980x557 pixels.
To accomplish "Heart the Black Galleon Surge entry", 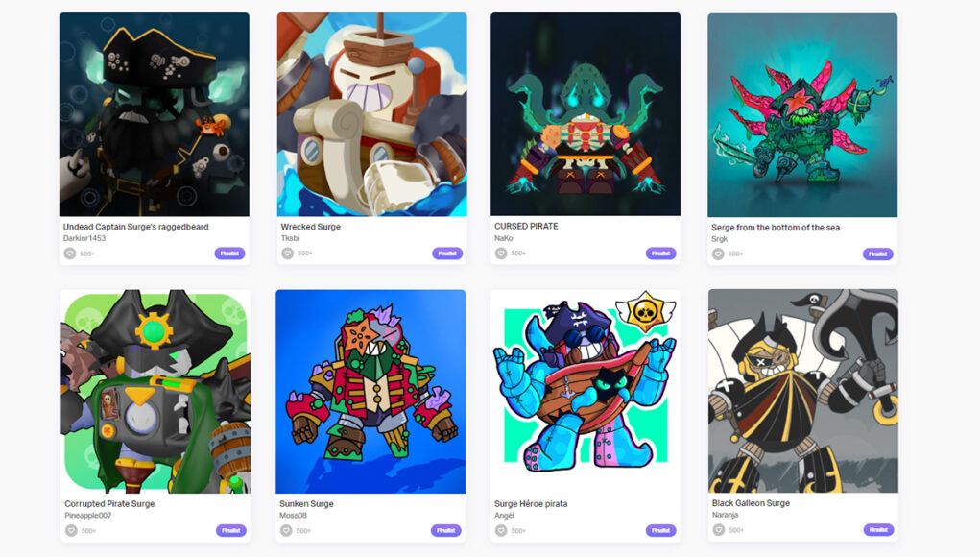I will (x=719, y=529).
